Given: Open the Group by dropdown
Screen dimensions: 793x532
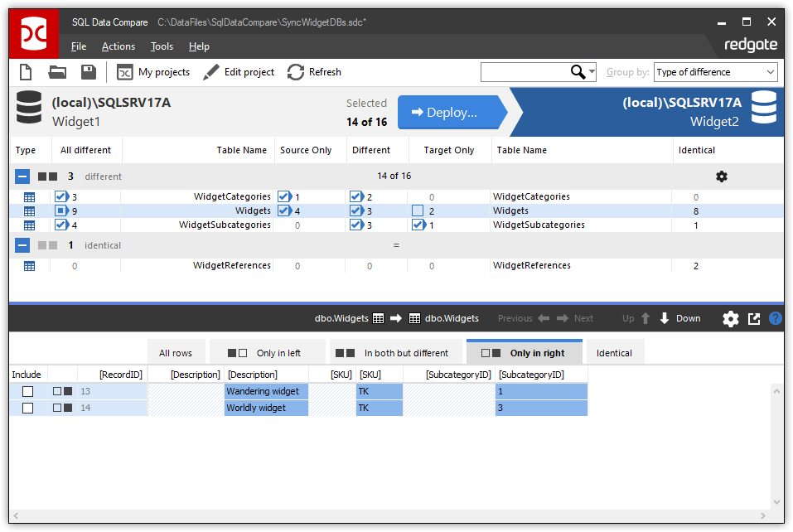Looking at the screenshot, I should tap(714, 72).
